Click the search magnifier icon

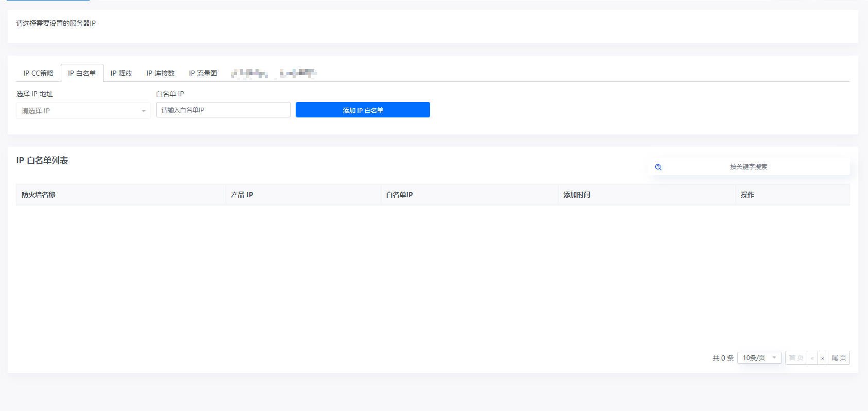tap(658, 167)
